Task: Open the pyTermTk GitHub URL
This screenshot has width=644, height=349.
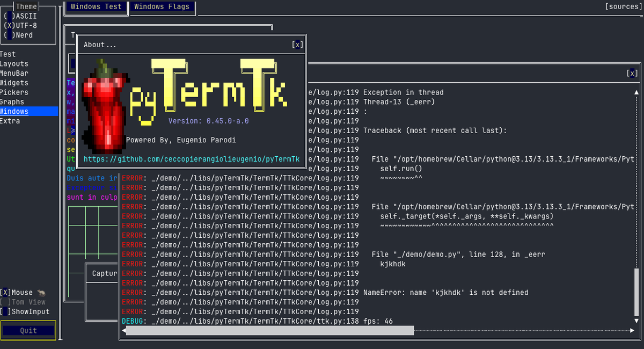Action: point(192,159)
